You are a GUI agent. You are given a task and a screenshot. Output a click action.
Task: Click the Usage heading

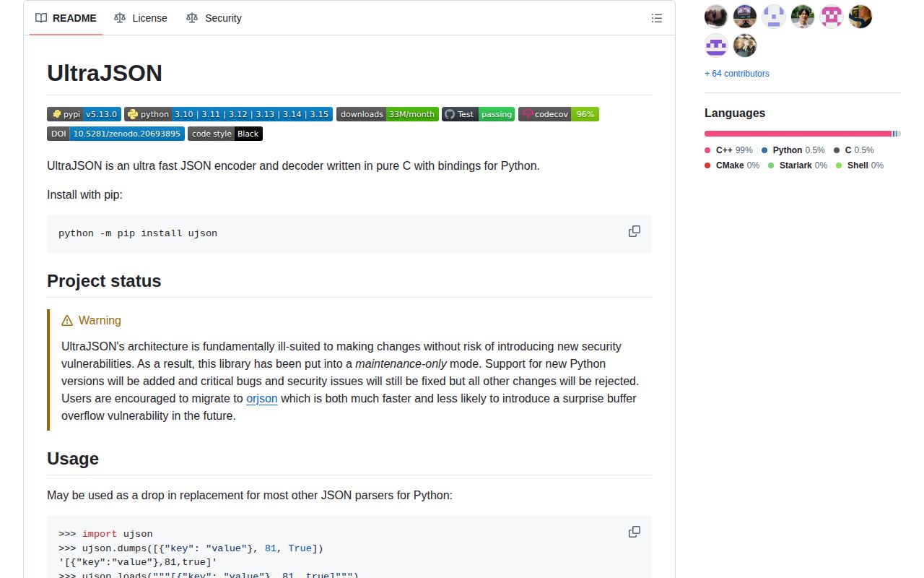pyautogui.click(x=73, y=459)
